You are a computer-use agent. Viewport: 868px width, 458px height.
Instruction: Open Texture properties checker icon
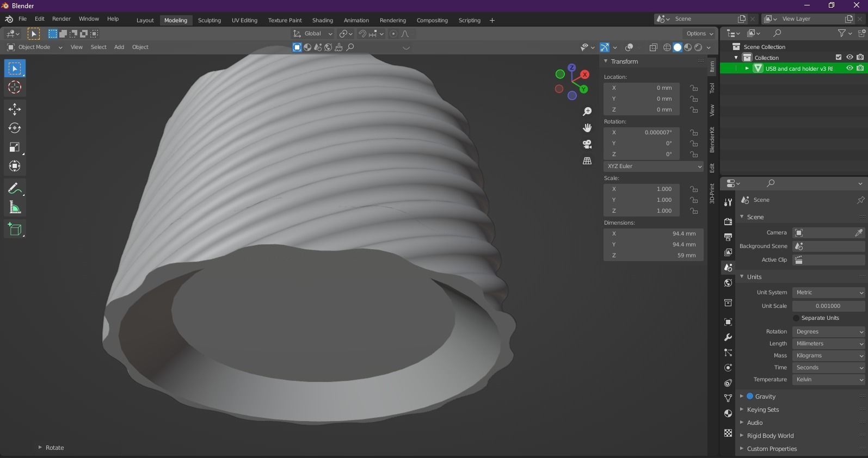(728, 433)
